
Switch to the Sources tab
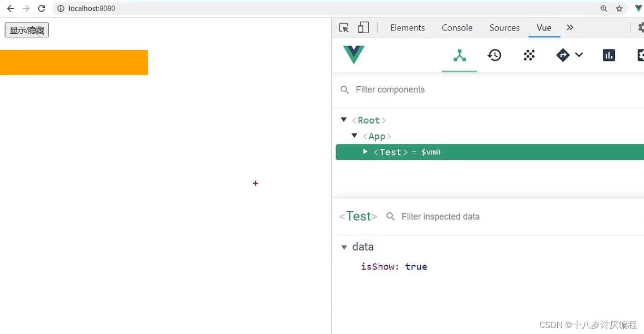point(504,28)
